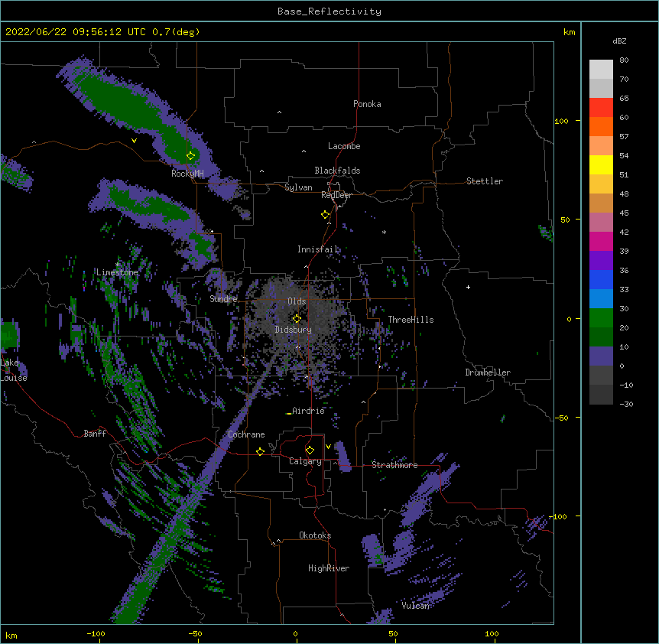Screen dimensions: 659x644
Task: Click the Olds label
Action: tap(297, 301)
